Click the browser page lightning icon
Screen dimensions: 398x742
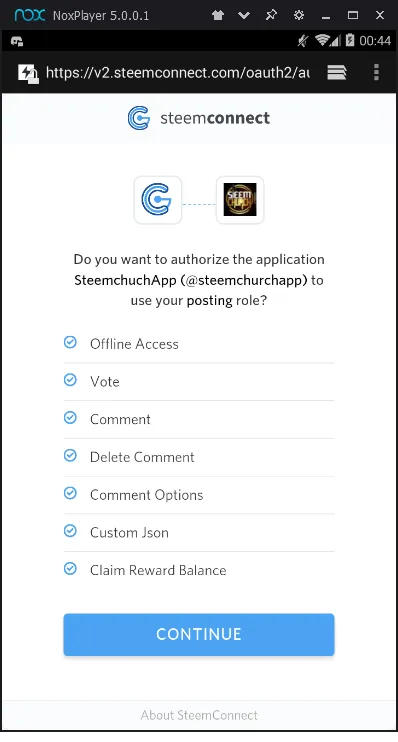click(x=28, y=73)
